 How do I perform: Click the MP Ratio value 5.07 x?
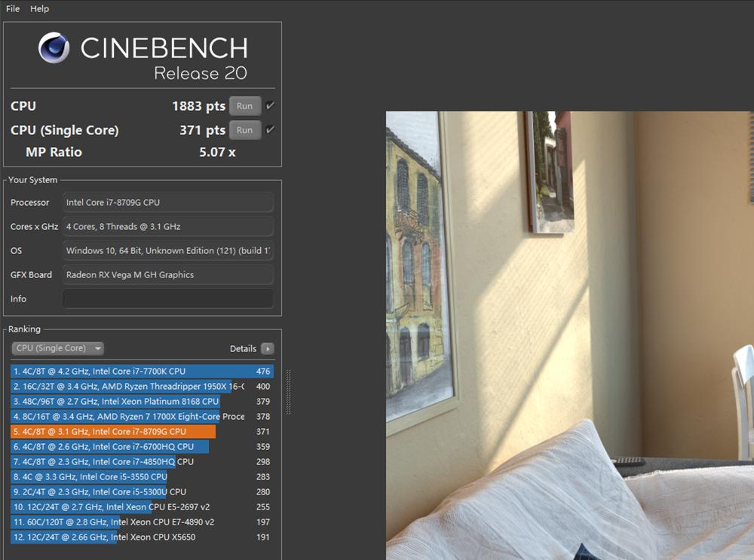217,152
